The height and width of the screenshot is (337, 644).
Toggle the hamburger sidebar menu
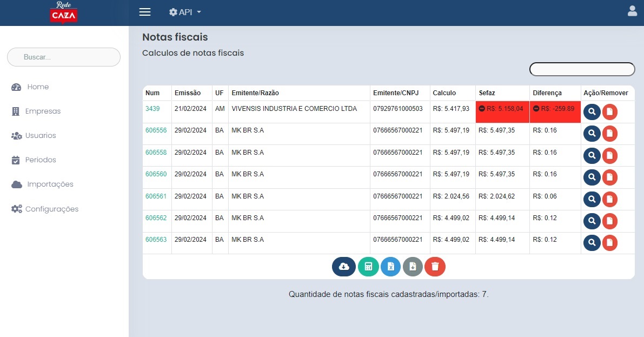[145, 12]
